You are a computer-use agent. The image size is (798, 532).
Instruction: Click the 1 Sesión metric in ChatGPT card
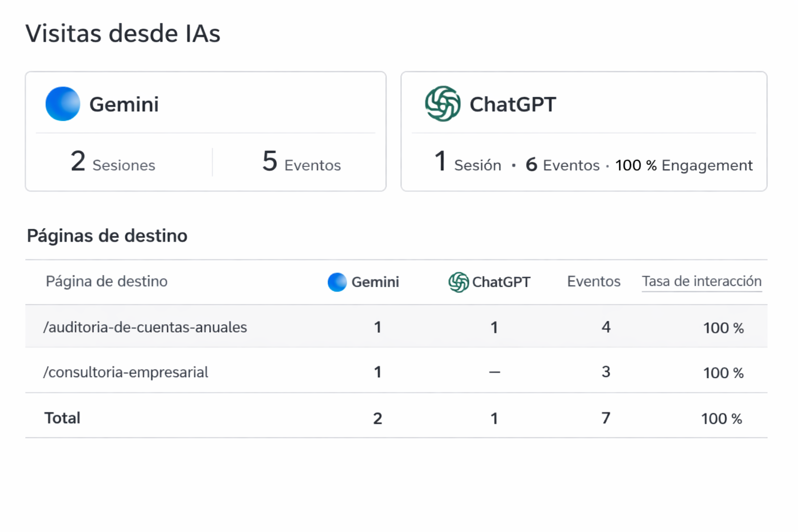pyautogui.click(x=468, y=163)
